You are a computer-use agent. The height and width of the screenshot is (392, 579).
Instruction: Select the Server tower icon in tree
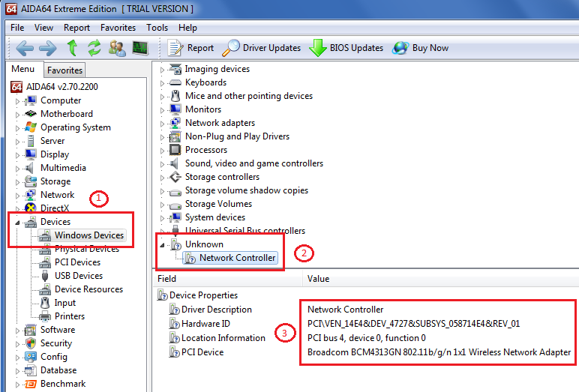pos(31,141)
